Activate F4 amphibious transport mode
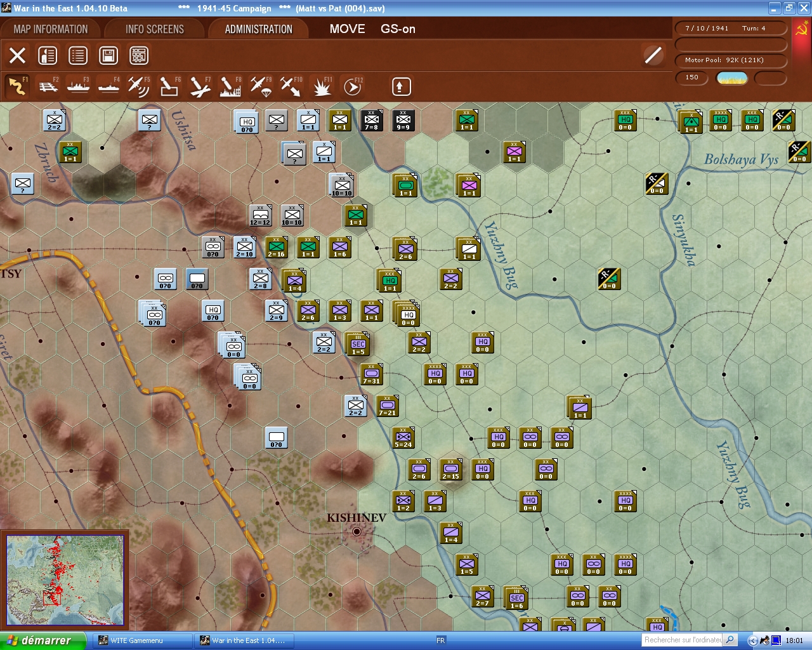Screen dimensions: 812x650 109,86
